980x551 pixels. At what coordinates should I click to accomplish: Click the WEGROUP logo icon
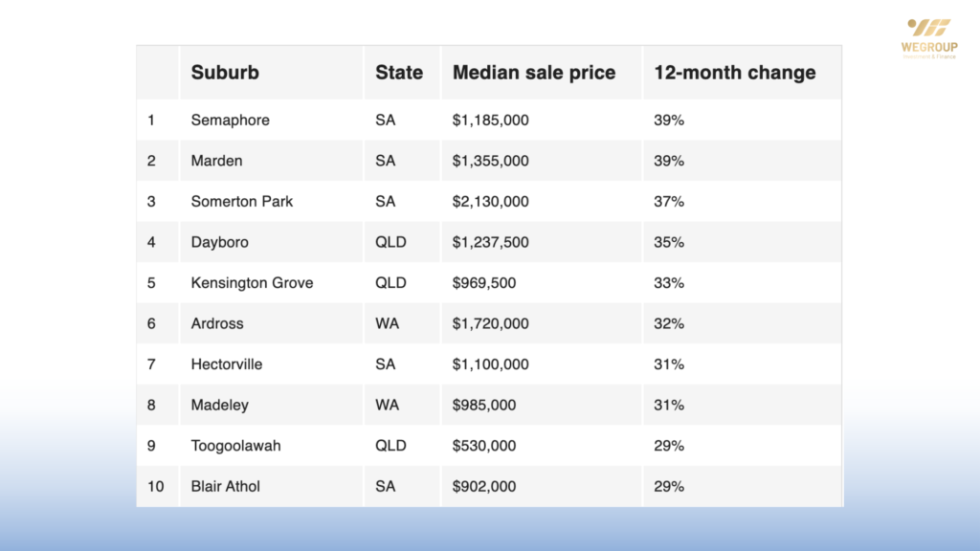928,29
